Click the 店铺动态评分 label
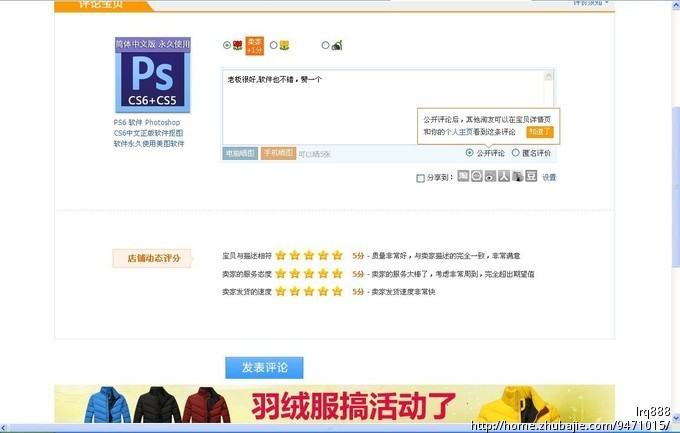Image resolution: width=680 pixels, height=433 pixels. pyautogui.click(x=152, y=258)
